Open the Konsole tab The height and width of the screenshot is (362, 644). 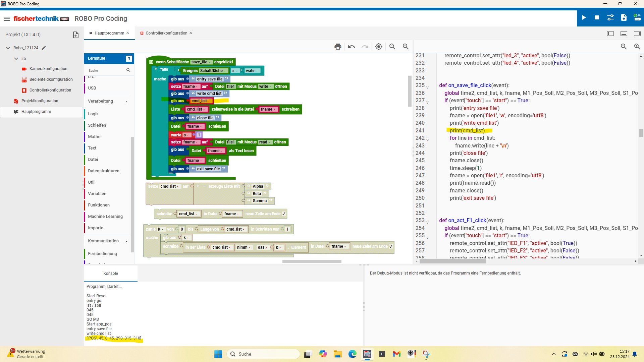pyautogui.click(x=111, y=274)
